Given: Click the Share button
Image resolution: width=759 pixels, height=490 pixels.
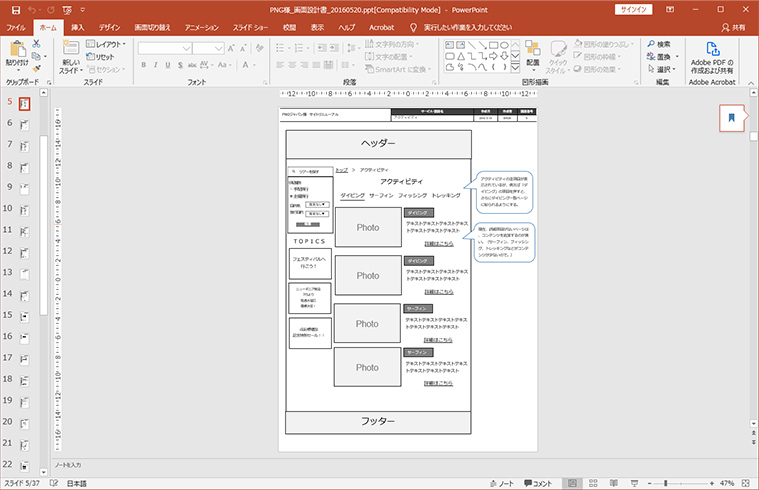Looking at the screenshot, I should [x=733, y=28].
